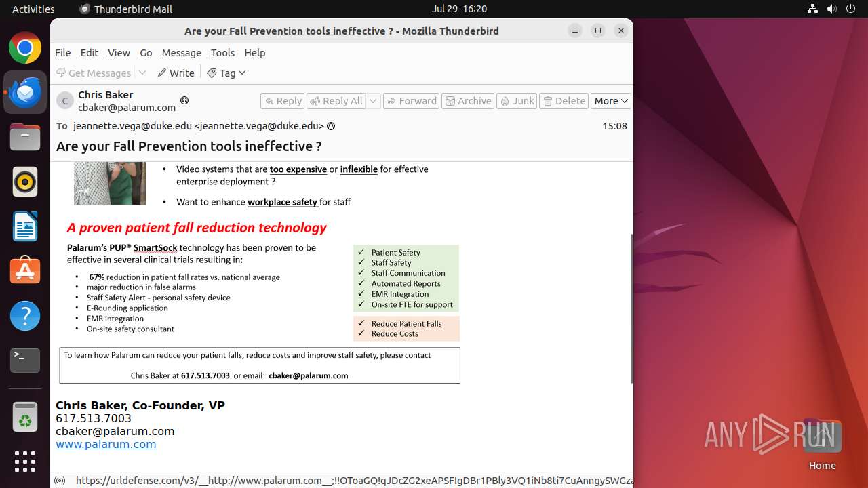Open www.palarum.com link
Viewport: 868px width, 488px height.
pyautogui.click(x=106, y=444)
